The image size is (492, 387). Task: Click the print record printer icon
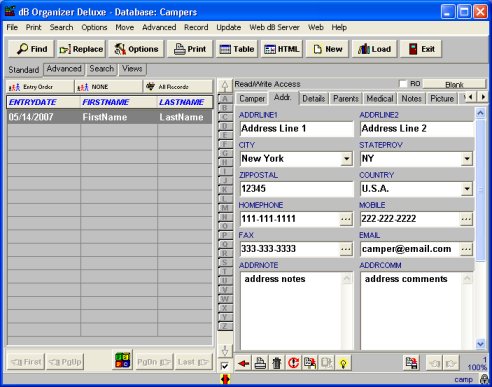tap(260, 363)
